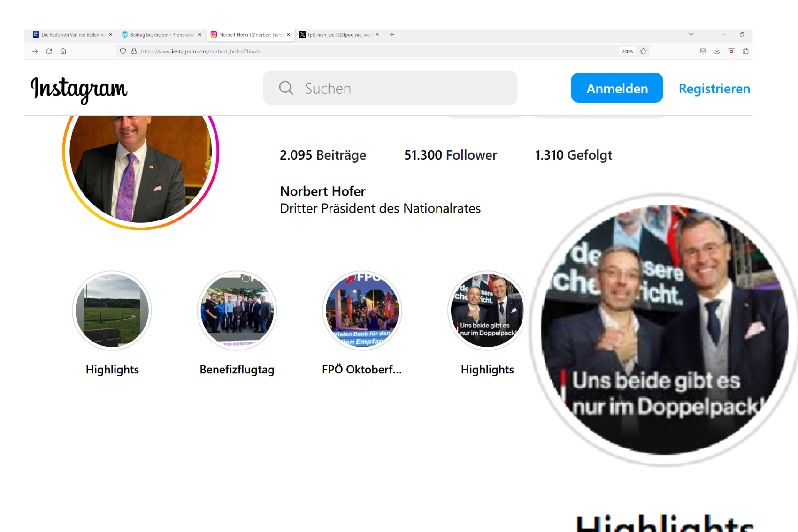Open the Registrieren link
Screen dimensions: 798x532
714,89
